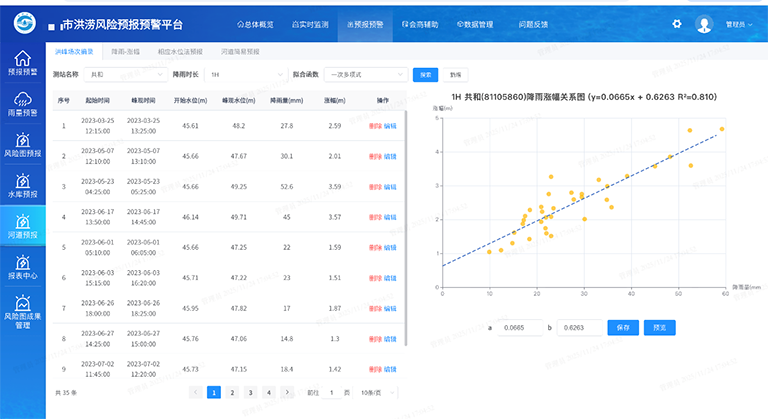The height and width of the screenshot is (419, 768).
Task: Edit row 4 record (2023-06-17)
Action: 390,217
